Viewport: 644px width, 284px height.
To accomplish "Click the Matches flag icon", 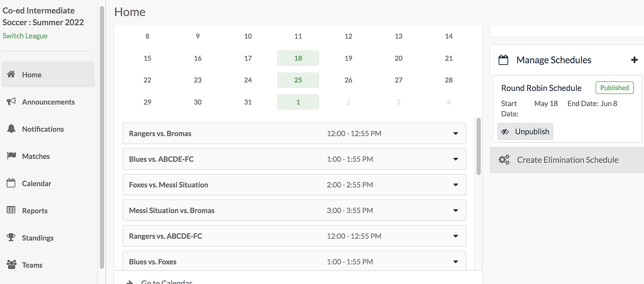I will [x=11, y=156].
